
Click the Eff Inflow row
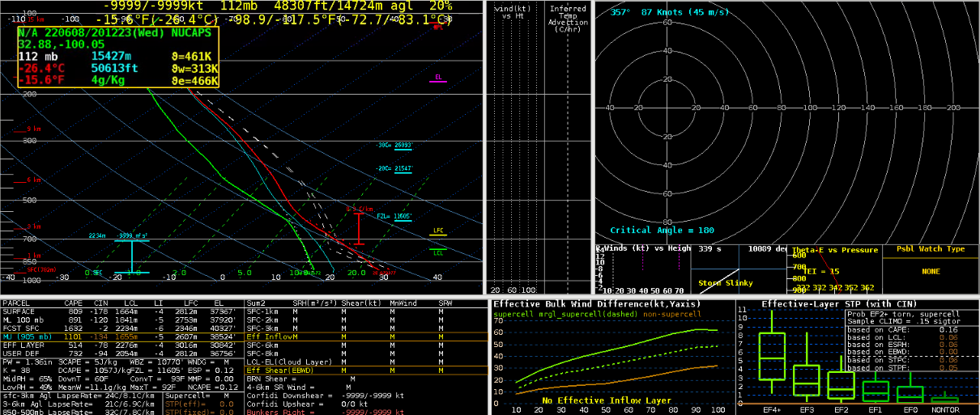[367, 335]
